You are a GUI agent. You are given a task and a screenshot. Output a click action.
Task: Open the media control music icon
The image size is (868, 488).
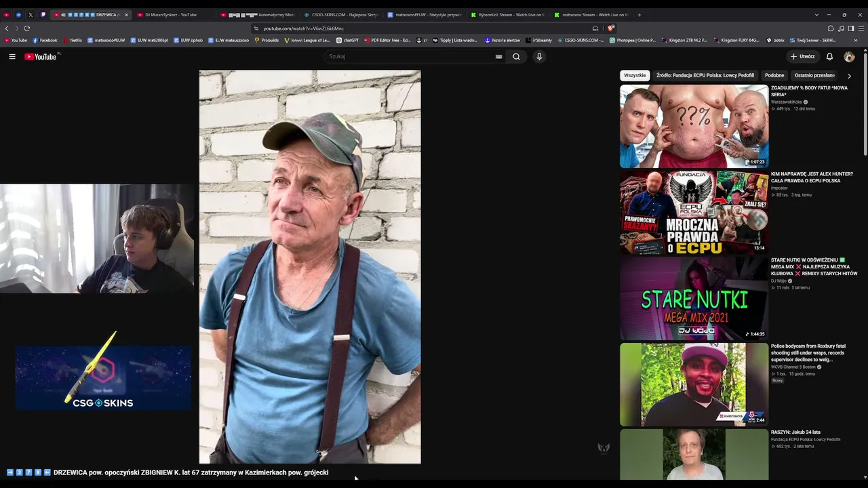coord(841,28)
